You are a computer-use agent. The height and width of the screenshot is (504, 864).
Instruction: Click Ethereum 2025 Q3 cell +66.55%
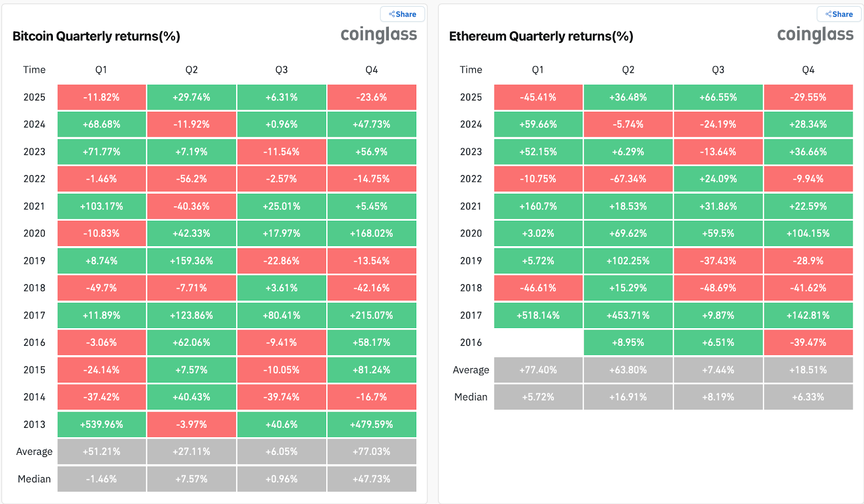click(x=718, y=97)
